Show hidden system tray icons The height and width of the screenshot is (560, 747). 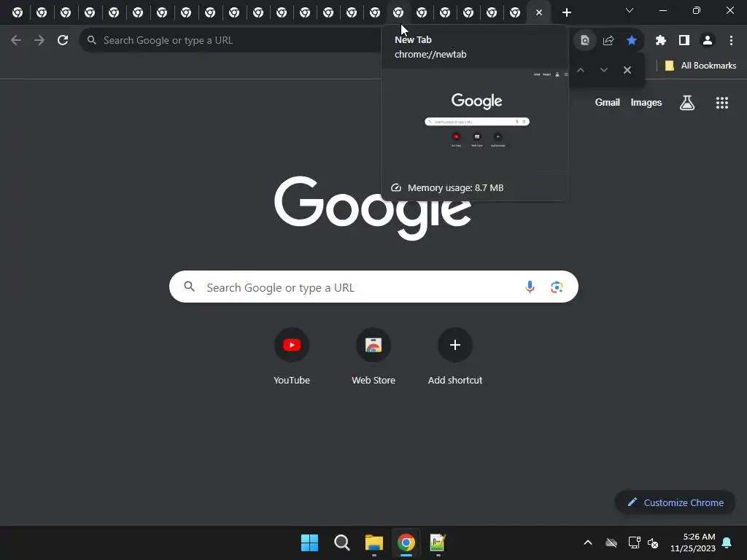click(x=588, y=542)
